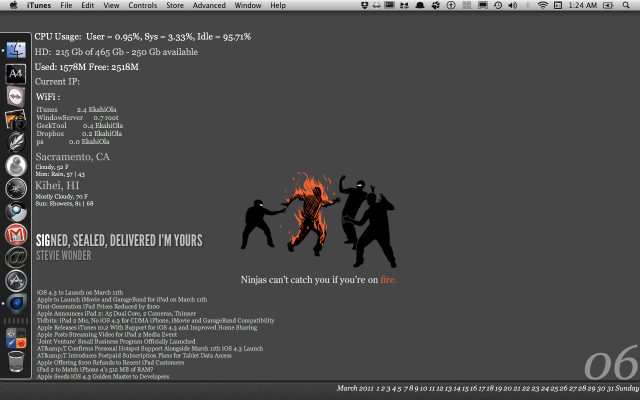
Task: Click the terminal-like menu bar icon
Action: pyautogui.click(x=390, y=5)
